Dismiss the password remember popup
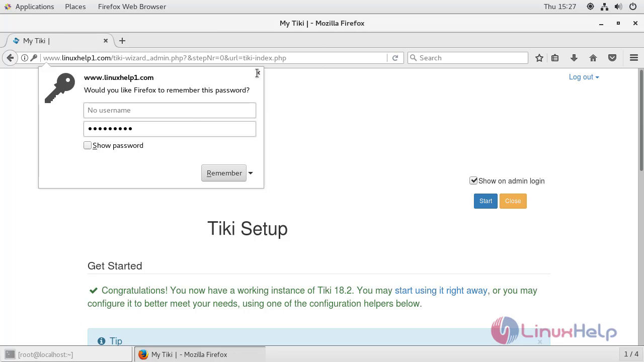644x362 pixels. (258, 73)
